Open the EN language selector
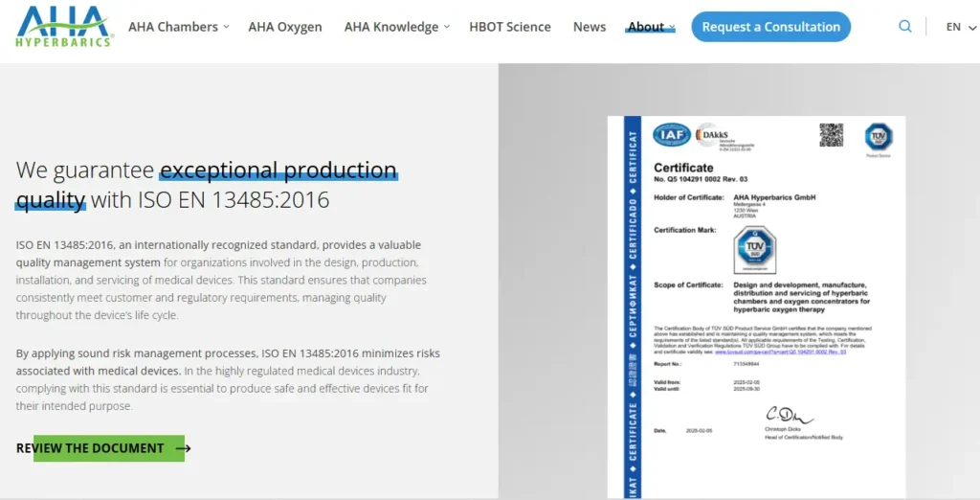The height and width of the screenshot is (500, 980). tap(958, 27)
